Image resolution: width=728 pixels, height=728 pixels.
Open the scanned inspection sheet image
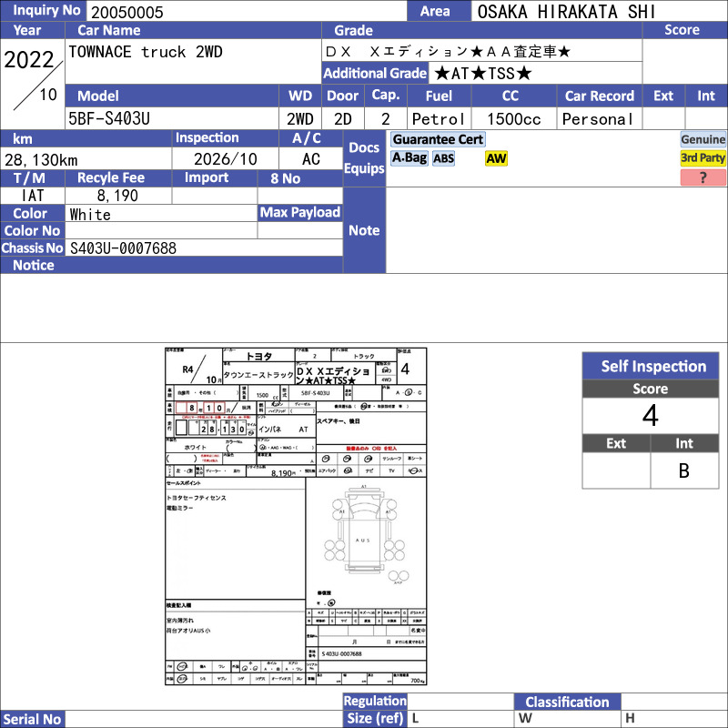point(296,516)
